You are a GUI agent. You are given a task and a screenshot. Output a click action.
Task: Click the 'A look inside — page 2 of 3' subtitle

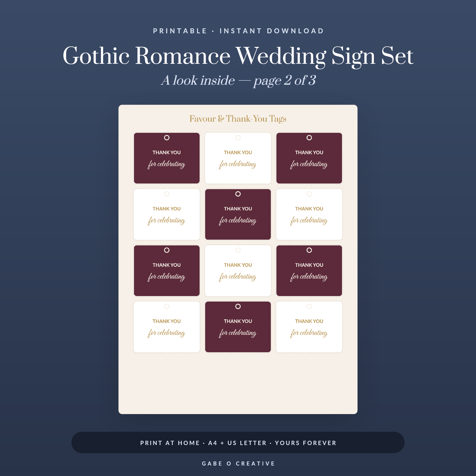(238, 81)
